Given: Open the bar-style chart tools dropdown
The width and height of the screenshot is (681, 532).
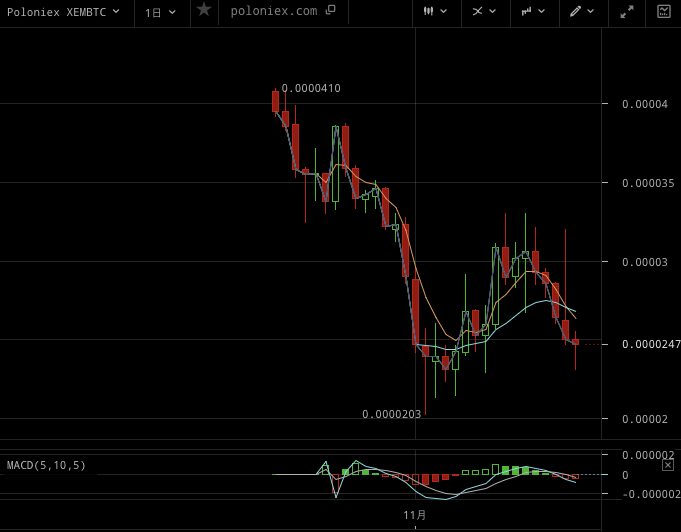Looking at the screenshot, I should tap(533, 11).
